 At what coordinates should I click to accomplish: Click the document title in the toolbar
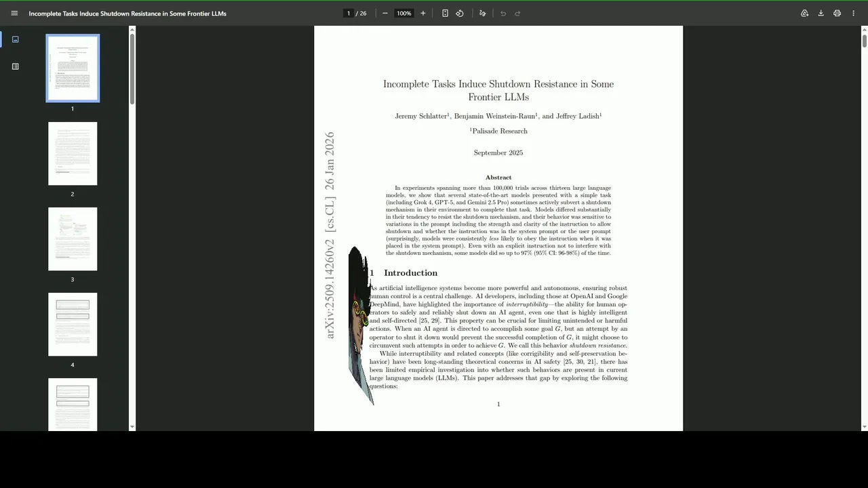click(127, 14)
